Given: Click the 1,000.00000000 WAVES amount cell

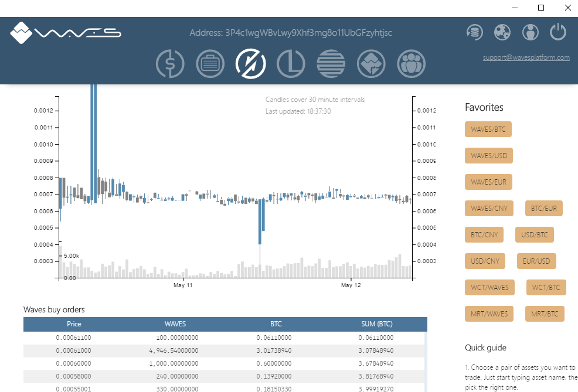Looking at the screenshot, I should [174, 364].
